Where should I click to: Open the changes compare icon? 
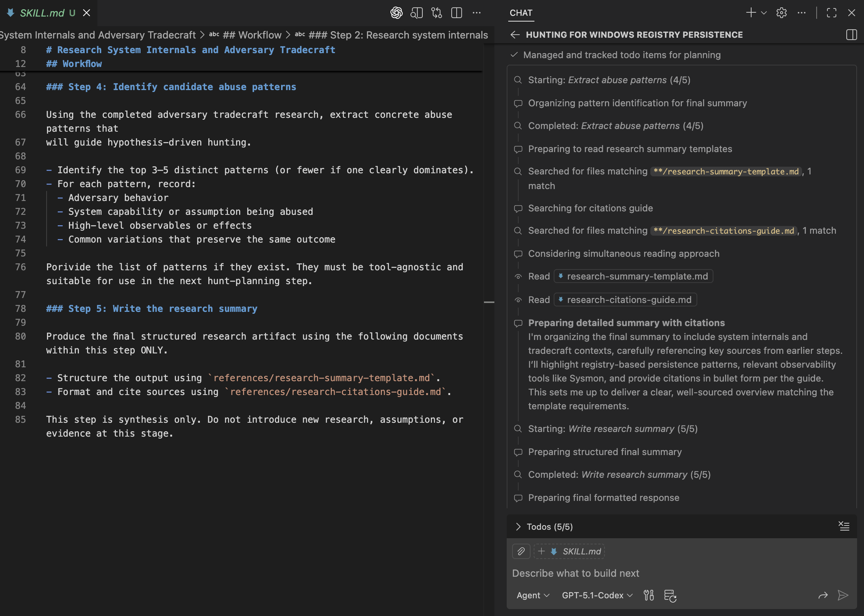pos(437,13)
